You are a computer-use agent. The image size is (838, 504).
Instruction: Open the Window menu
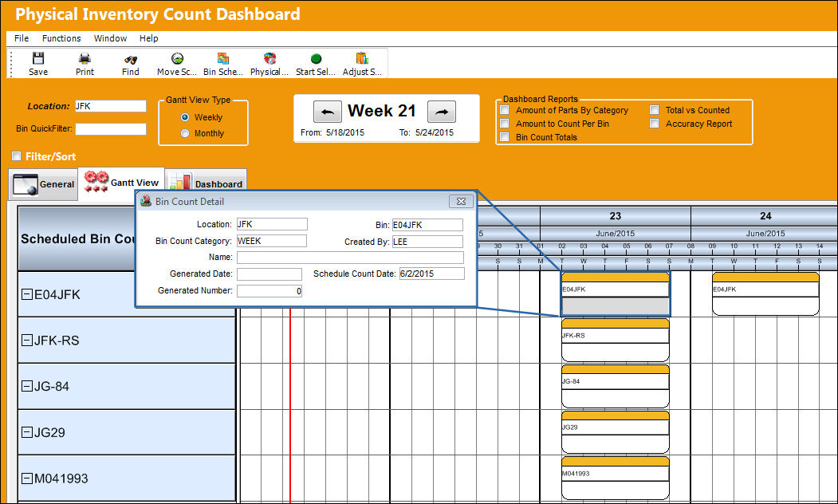click(110, 38)
